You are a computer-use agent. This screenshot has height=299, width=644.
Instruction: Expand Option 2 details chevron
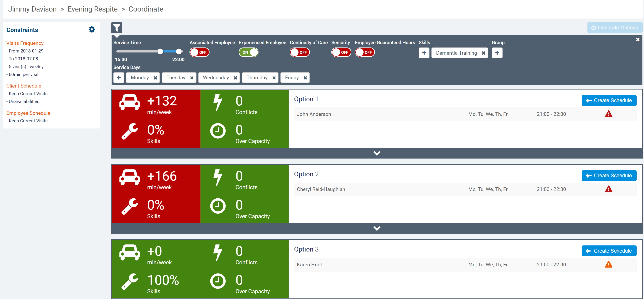coord(376,228)
